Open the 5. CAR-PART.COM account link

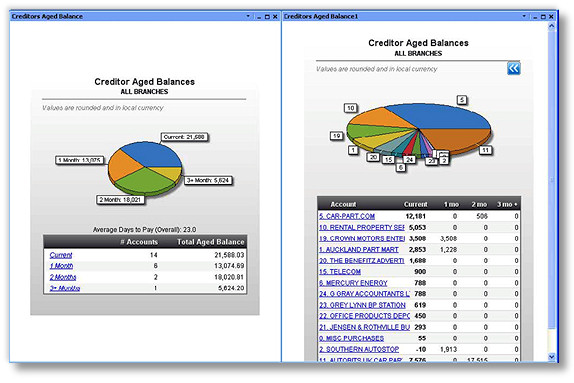[x=347, y=216]
